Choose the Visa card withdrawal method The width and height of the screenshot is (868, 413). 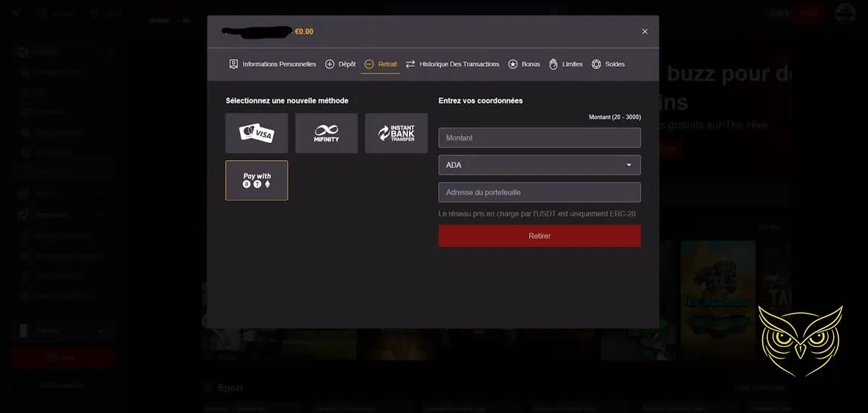256,133
